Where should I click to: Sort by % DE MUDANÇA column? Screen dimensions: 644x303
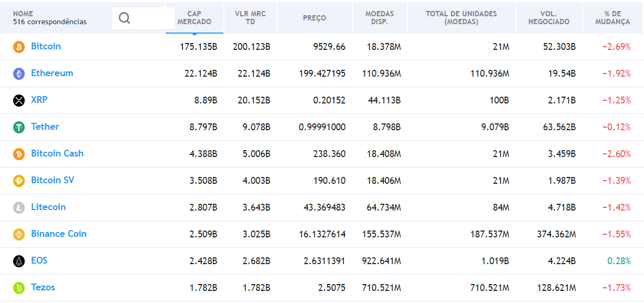(x=612, y=17)
